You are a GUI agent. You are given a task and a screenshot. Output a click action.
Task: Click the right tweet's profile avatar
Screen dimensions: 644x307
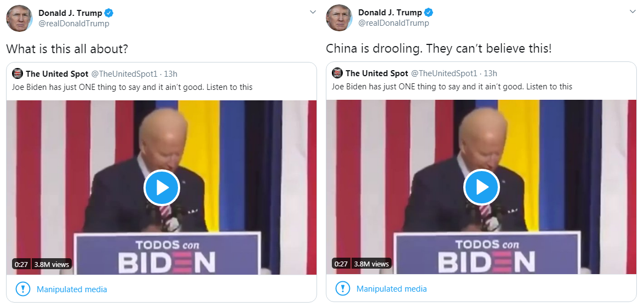point(339,18)
